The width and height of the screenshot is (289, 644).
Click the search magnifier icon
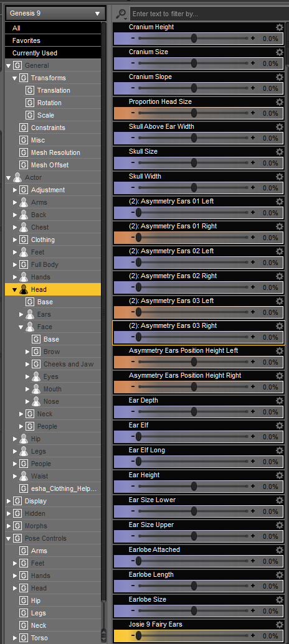(121, 14)
